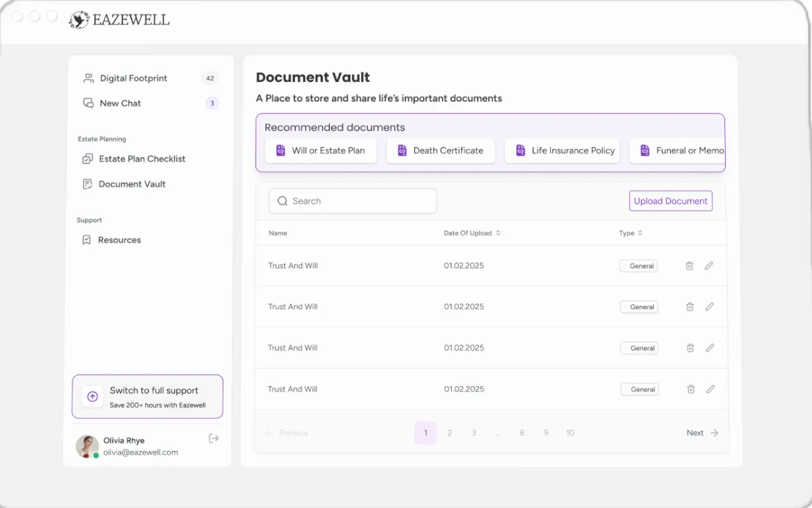The height and width of the screenshot is (508, 812).
Task: Delete the first Trust And Will document
Action: (689, 266)
